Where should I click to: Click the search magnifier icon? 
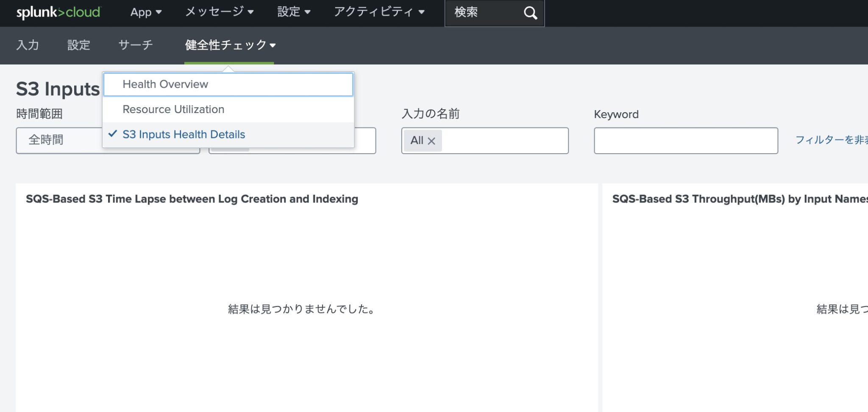click(530, 13)
